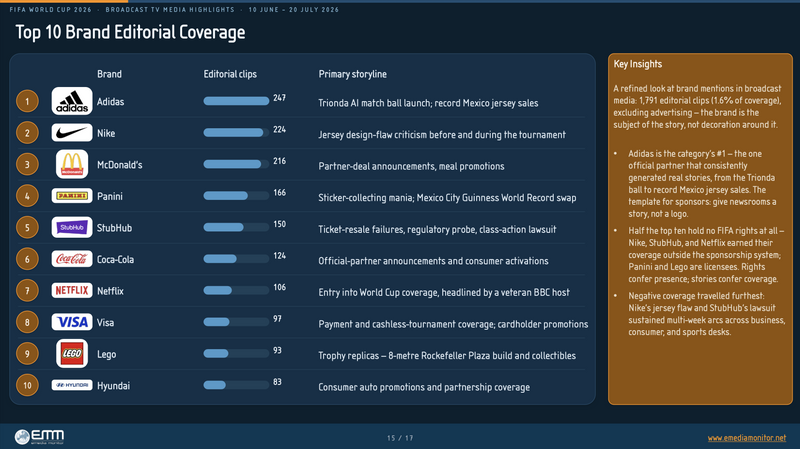This screenshot has width=800, height=449.
Task: Click the 'Official-partner announcements' Coca-Cola storyline
Action: pos(433,261)
